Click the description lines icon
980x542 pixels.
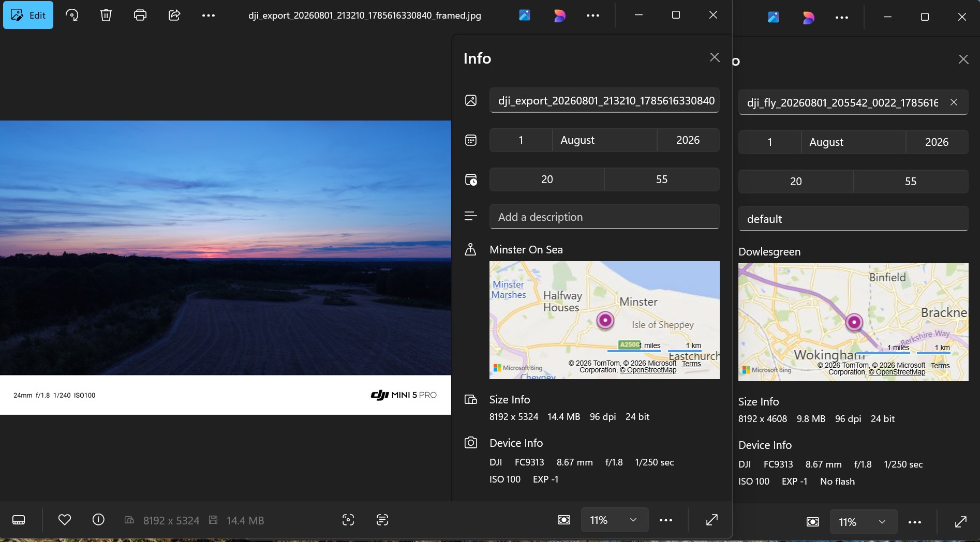click(471, 216)
